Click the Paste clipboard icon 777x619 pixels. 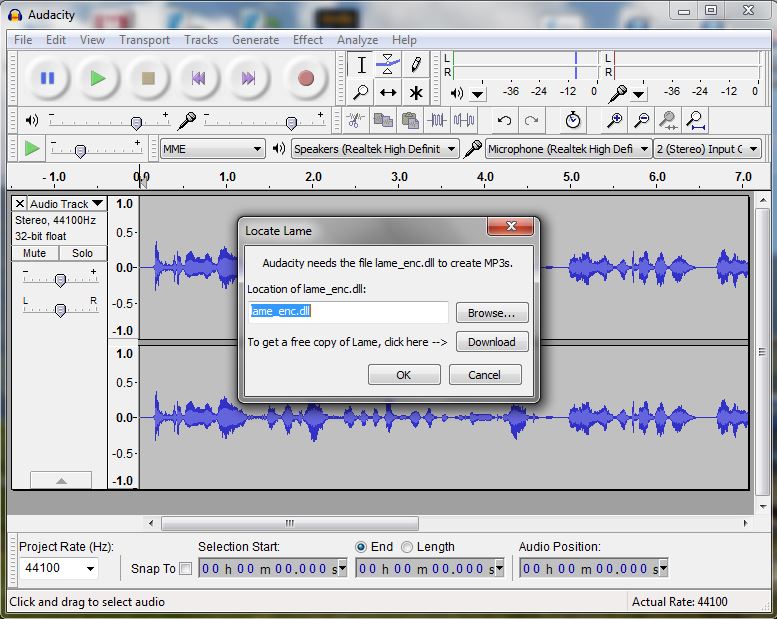tap(410, 120)
